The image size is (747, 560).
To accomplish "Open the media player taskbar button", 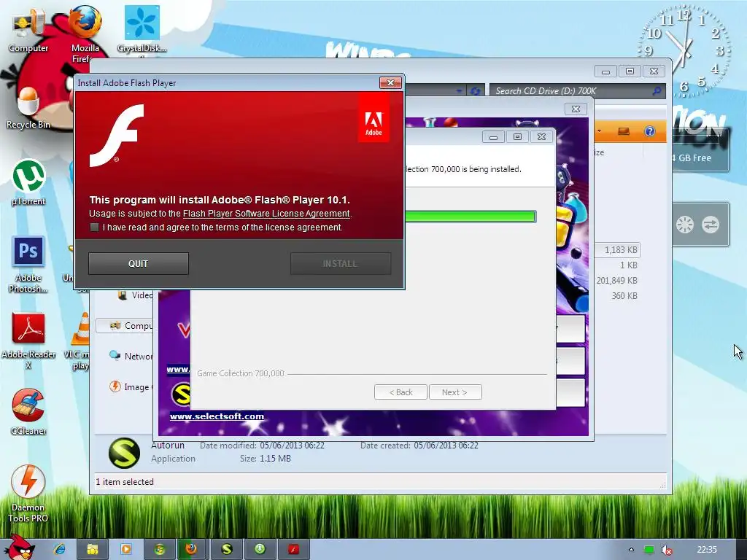I will click(x=126, y=550).
